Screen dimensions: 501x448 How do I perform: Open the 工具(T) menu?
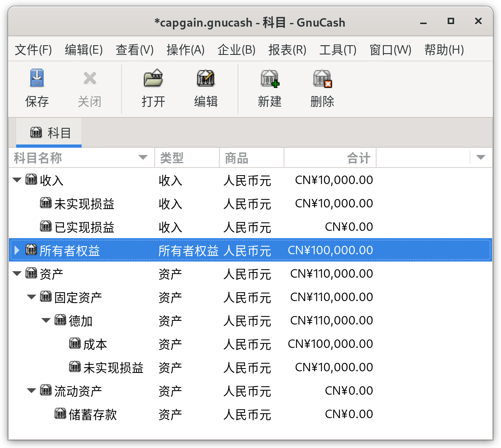point(338,50)
